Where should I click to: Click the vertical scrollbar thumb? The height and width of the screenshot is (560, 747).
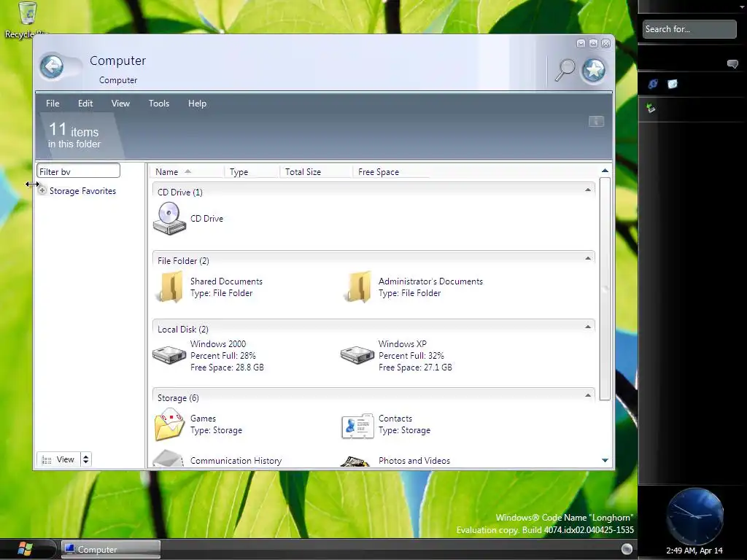(x=605, y=289)
